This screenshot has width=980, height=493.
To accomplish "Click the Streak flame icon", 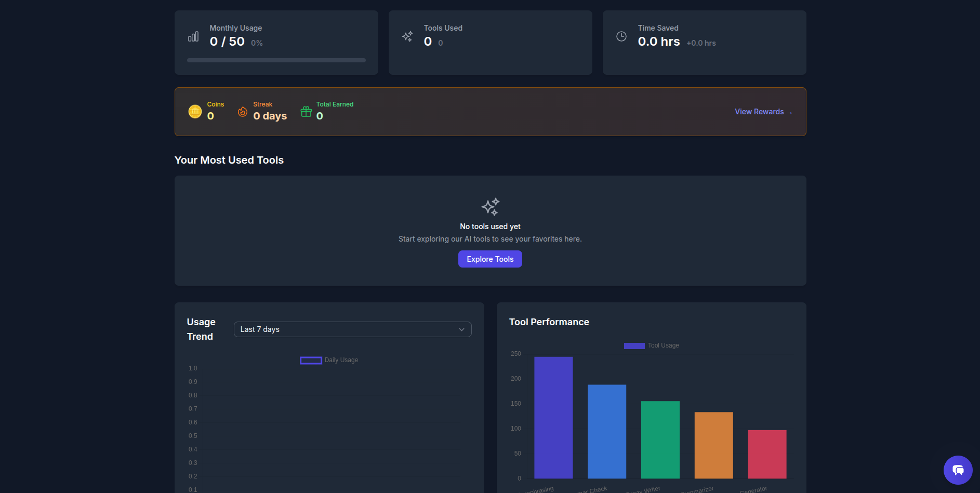I will [242, 111].
